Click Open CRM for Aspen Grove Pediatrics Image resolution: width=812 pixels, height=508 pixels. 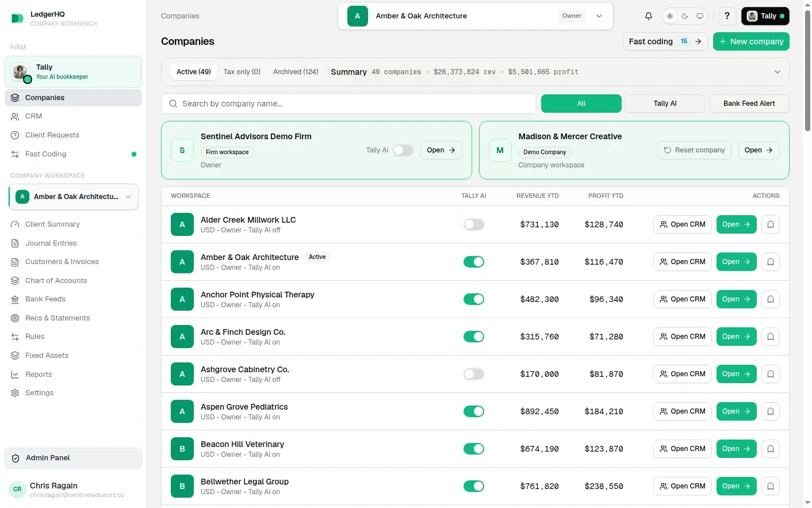[x=683, y=411]
